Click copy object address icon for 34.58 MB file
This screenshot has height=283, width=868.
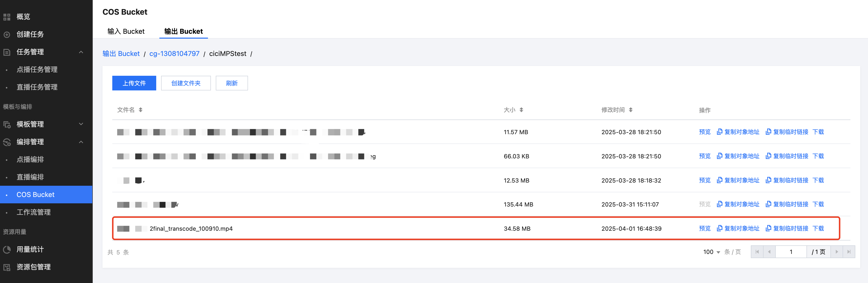coord(719,228)
